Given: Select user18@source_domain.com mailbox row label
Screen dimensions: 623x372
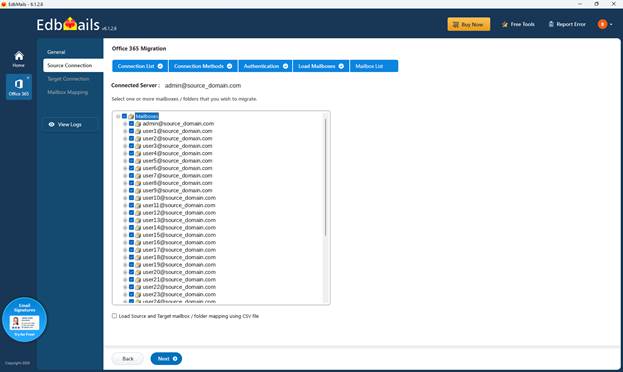Looking at the screenshot, I should click(179, 257).
